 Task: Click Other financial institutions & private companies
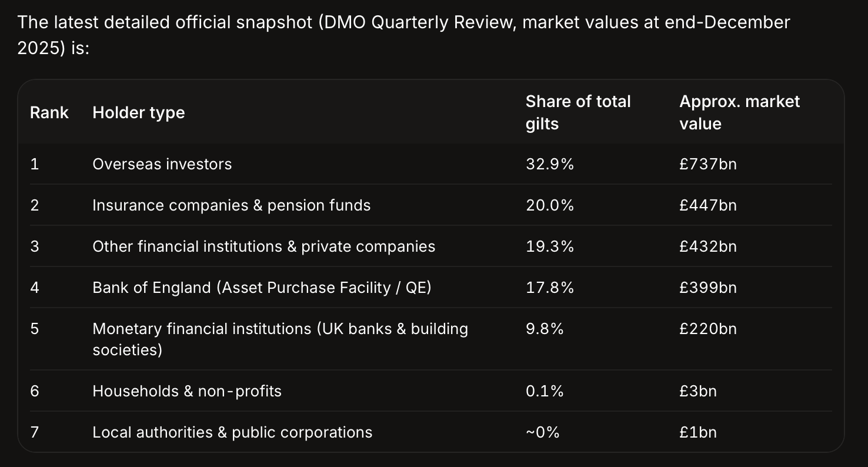(264, 246)
